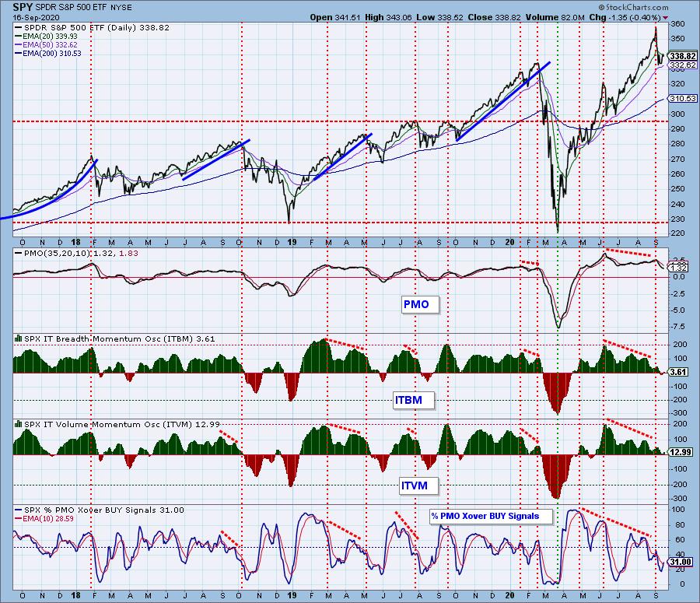Click the red down-triangle next to Chg
Viewport: 700px width, 603px height.
[666, 18]
